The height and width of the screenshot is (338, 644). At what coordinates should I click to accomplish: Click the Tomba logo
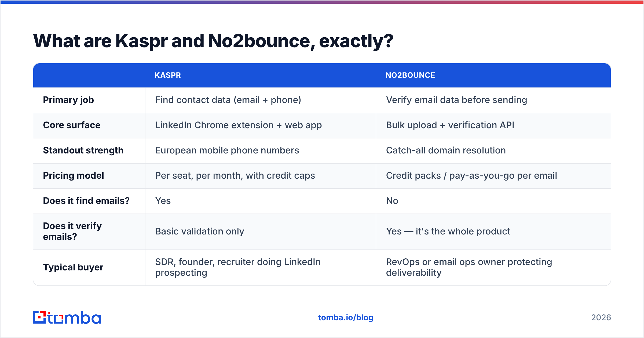[x=67, y=317]
